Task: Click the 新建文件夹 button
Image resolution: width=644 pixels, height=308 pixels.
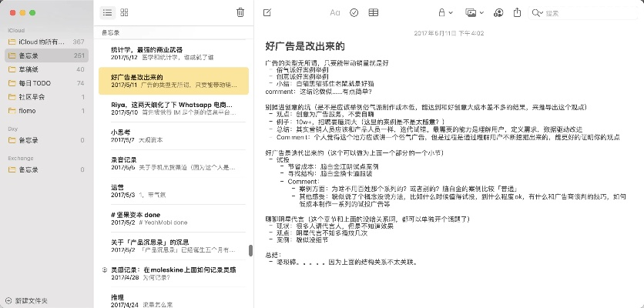Action: coord(31,300)
